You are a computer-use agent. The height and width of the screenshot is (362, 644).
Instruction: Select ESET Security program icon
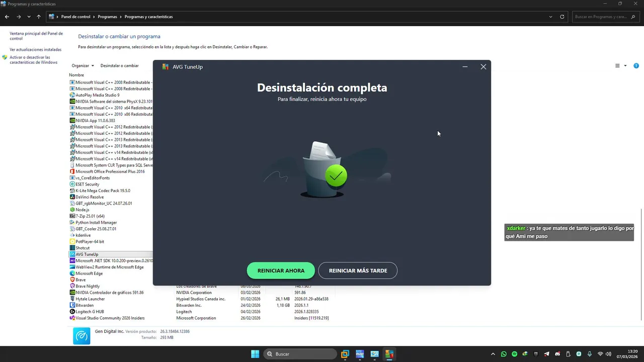coord(72,185)
